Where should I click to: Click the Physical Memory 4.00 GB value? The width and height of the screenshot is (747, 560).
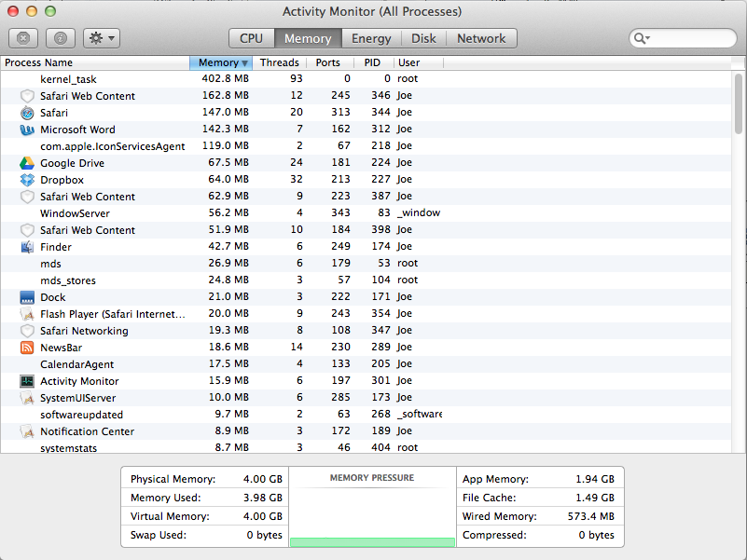262,479
